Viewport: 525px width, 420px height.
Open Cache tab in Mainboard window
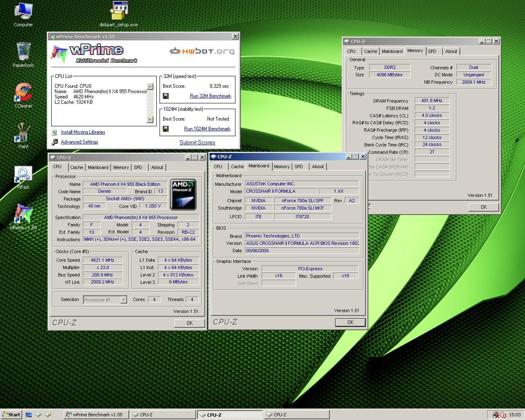pos(237,167)
